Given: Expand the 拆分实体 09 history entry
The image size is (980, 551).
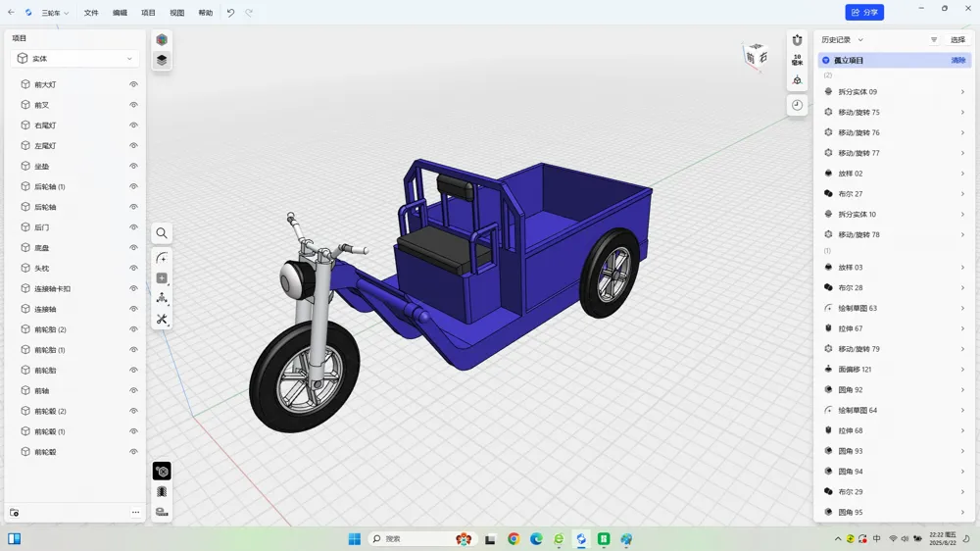Looking at the screenshot, I should [962, 92].
